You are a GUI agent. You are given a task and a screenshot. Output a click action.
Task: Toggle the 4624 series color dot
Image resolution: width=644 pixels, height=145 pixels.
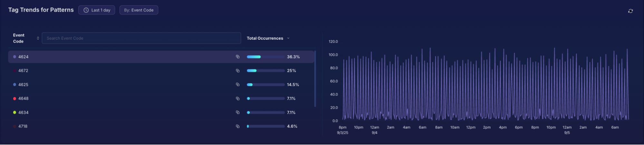(14, 57)
